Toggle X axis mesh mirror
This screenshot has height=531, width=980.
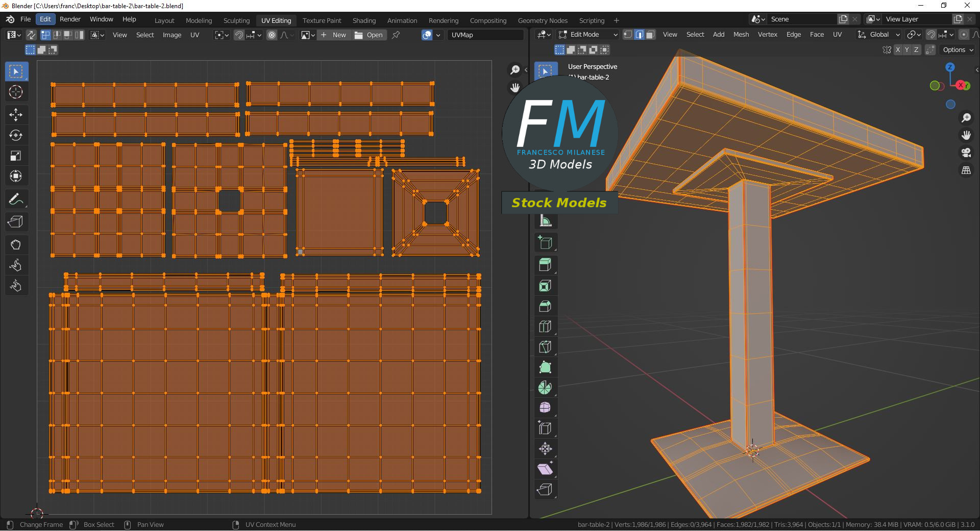coord(897,50)
